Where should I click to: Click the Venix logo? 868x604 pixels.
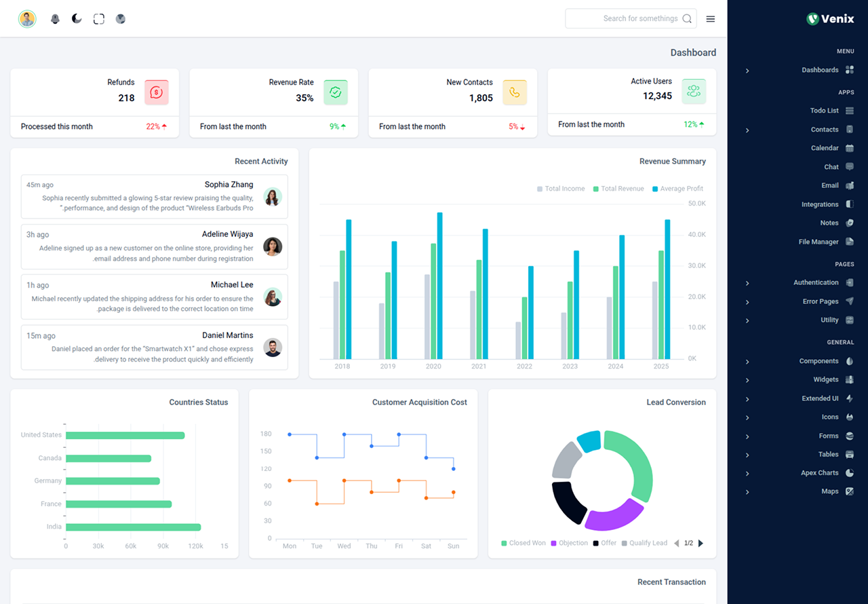[x=830, y=19]
